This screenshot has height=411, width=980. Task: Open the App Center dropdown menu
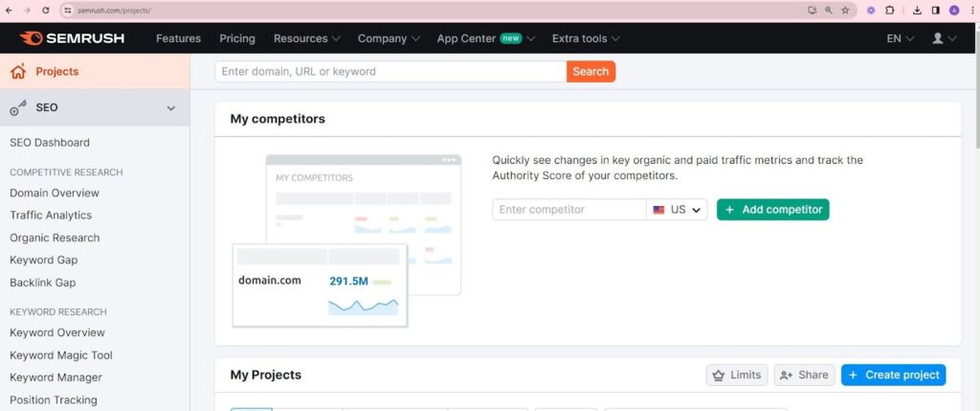(x=486, y=38)
